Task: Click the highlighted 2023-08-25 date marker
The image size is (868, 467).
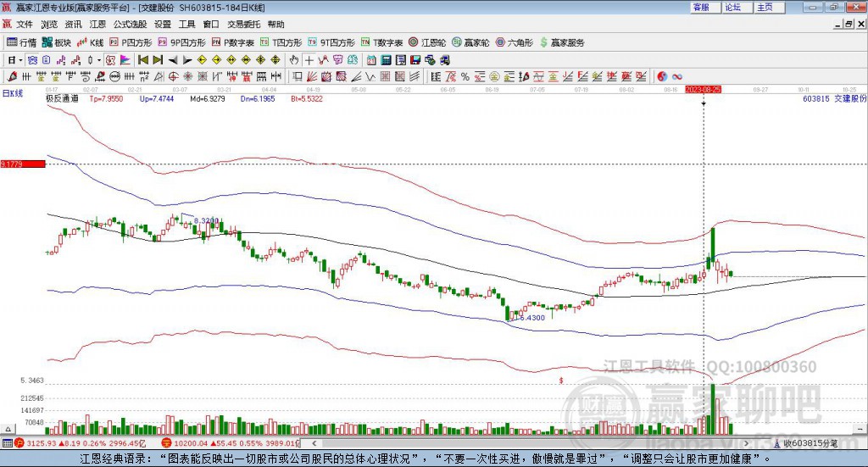Action: click(x=703, y=89)
